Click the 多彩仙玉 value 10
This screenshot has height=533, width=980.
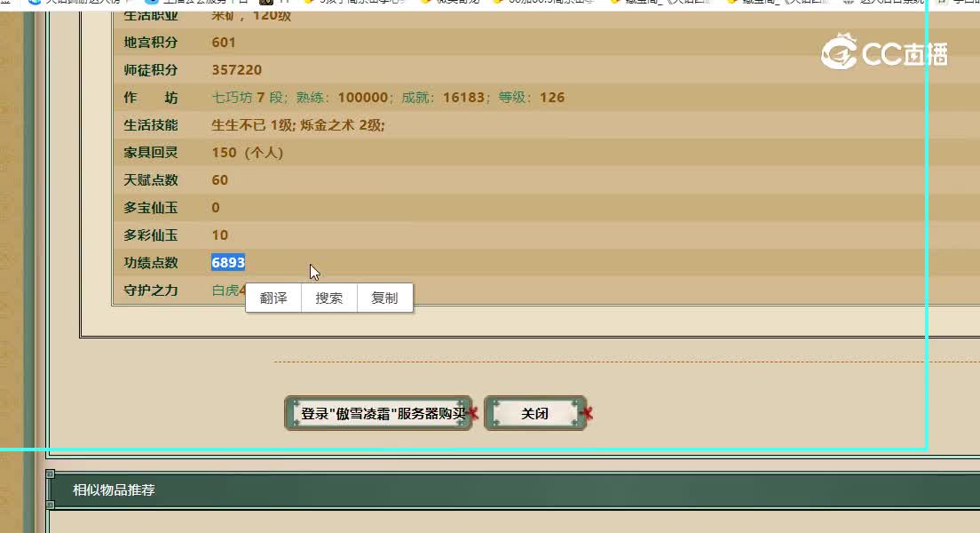pos(220,235)
